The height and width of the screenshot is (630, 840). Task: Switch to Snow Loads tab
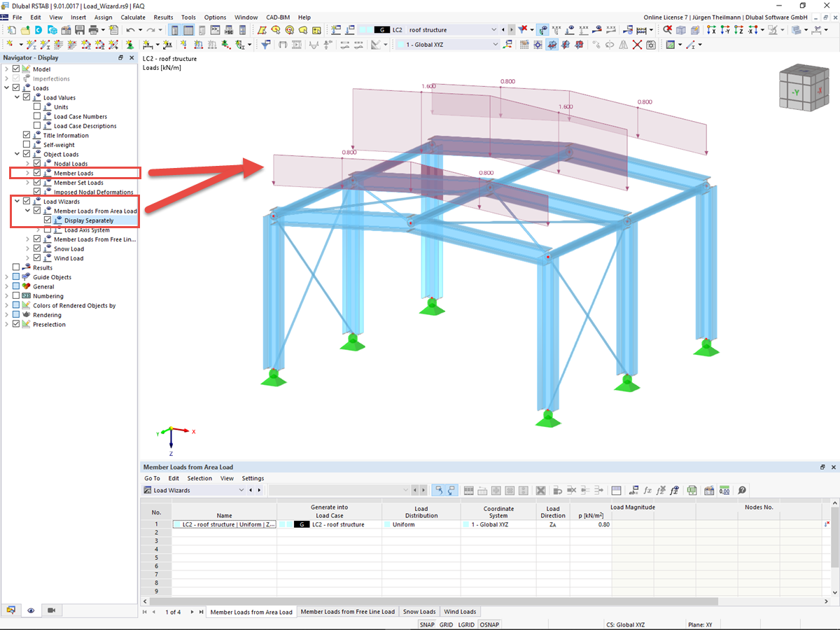[x=419, y=612]
